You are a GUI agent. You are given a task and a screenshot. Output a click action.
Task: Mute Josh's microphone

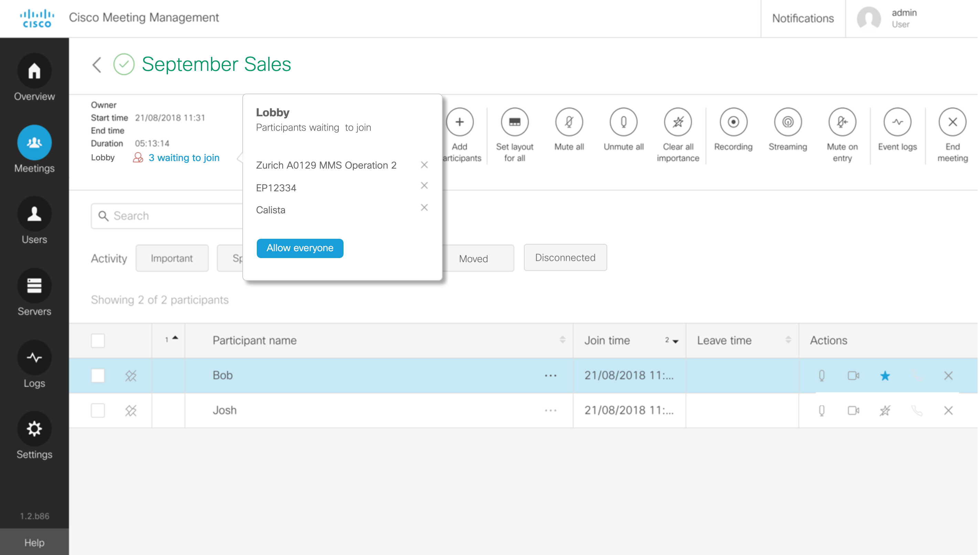coord(822,410)
